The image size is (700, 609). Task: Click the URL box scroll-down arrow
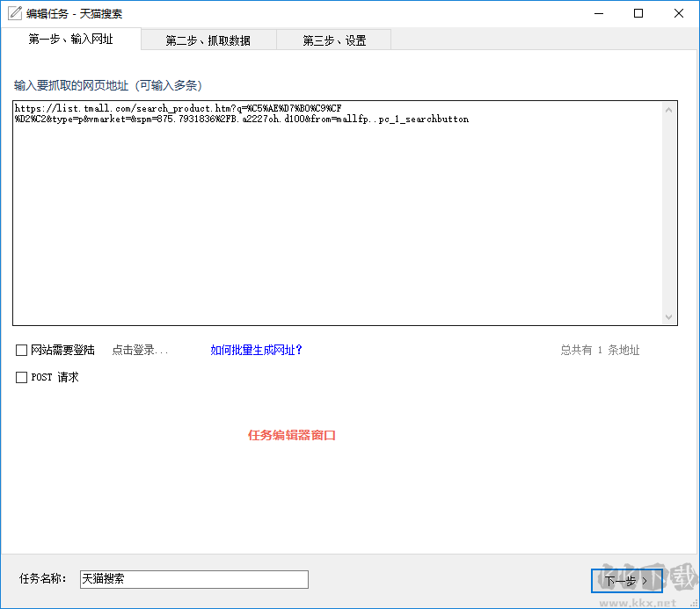[668, 316]
